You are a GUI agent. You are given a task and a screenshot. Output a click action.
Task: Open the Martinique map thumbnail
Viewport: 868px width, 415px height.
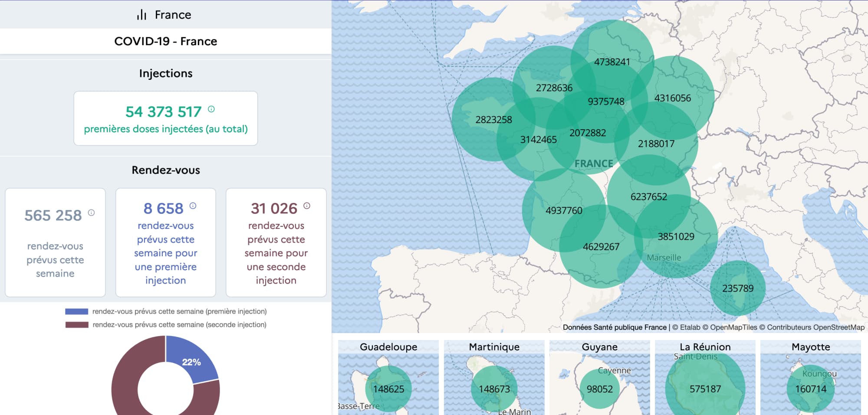(494, 377)
